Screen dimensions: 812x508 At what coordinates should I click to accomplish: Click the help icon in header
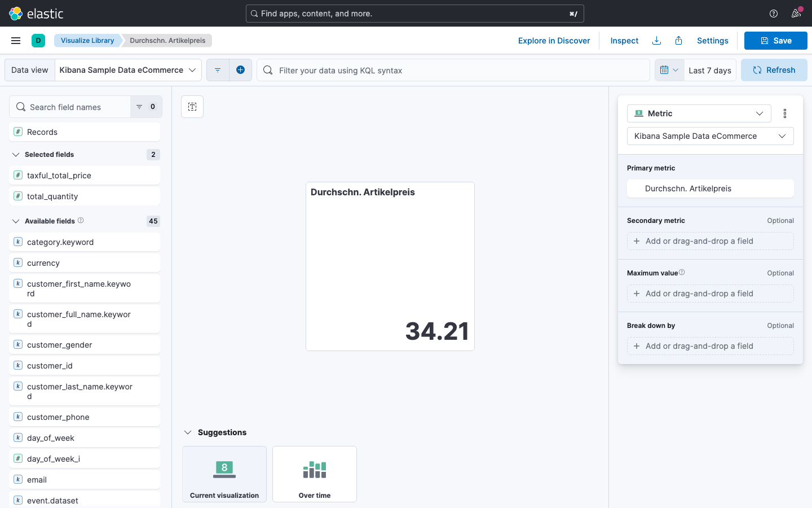coord(774,14)
